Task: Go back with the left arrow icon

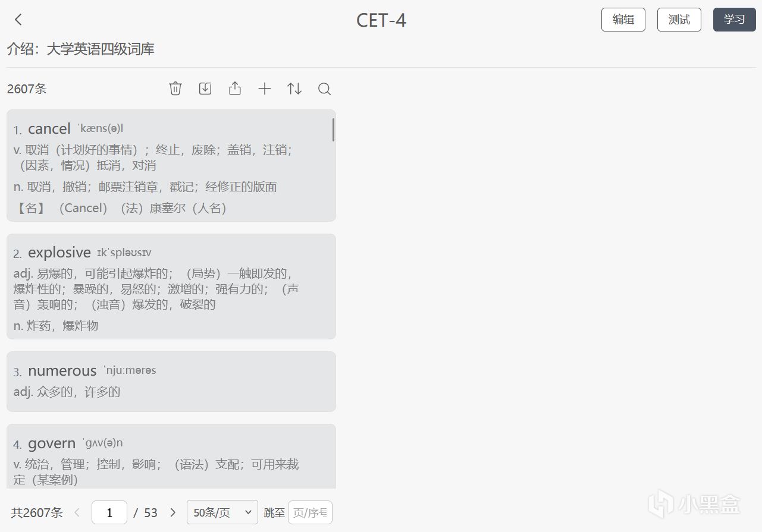Action: (x=18, y=20)
